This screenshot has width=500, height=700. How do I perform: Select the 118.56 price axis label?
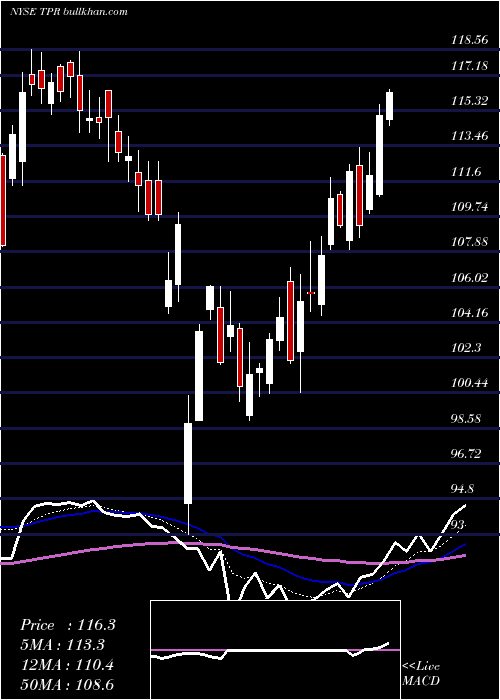470,40
